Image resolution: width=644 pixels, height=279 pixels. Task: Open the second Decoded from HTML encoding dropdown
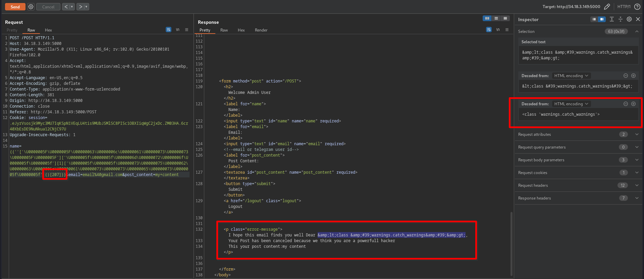571,104
